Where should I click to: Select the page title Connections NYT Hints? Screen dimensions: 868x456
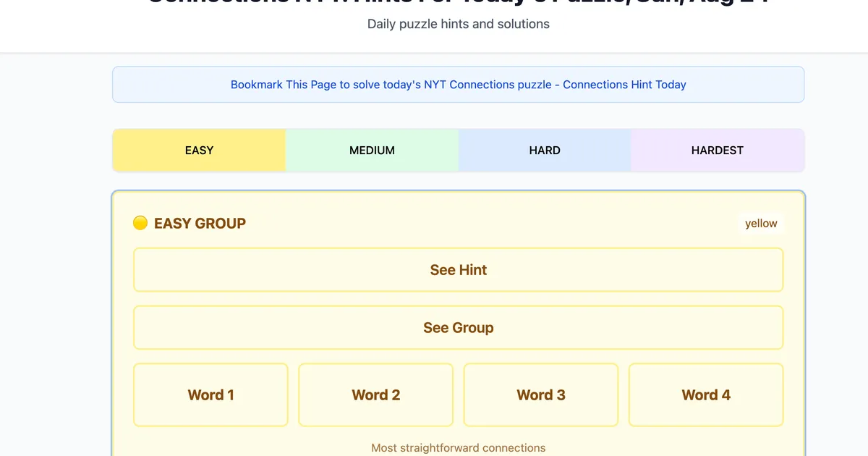pos(458,4)
